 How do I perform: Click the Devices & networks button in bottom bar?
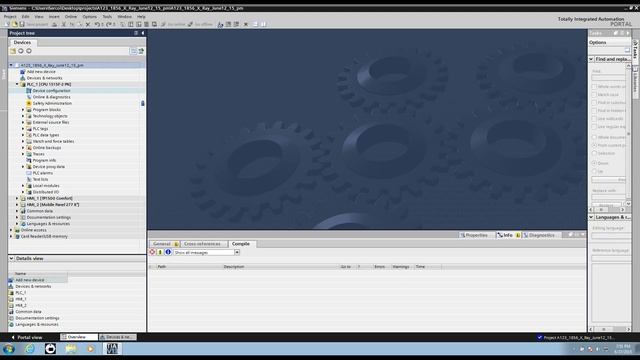coord(118,338)
